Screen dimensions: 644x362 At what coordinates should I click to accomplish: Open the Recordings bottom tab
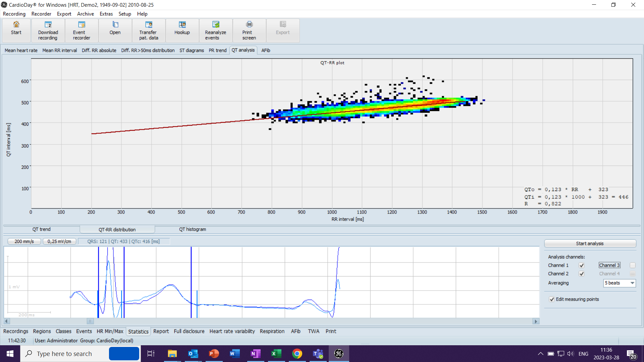[16, 331]
